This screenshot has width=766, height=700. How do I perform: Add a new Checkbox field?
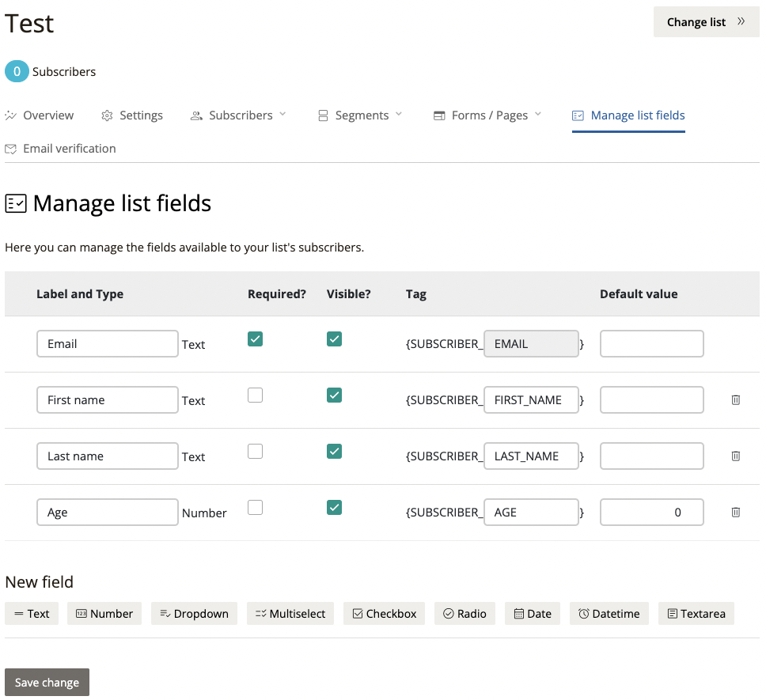tap(384, 614)
